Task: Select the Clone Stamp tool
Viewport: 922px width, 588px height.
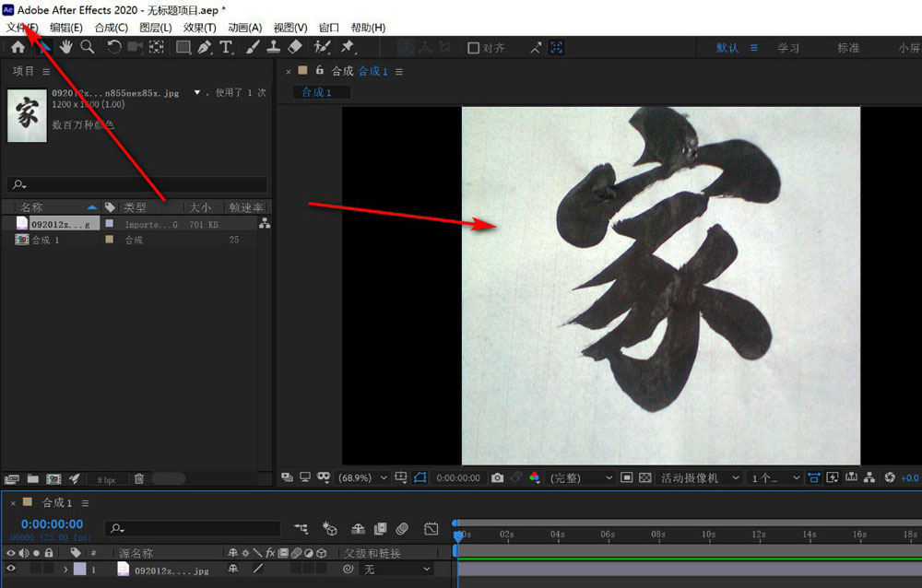Action: coord(271,47)
